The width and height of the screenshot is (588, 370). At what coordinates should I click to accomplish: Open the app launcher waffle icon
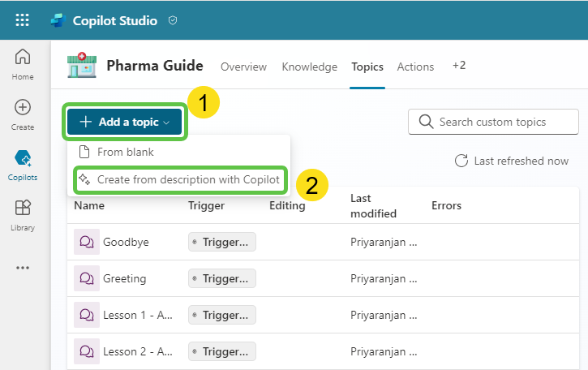[x=23, y=20]
